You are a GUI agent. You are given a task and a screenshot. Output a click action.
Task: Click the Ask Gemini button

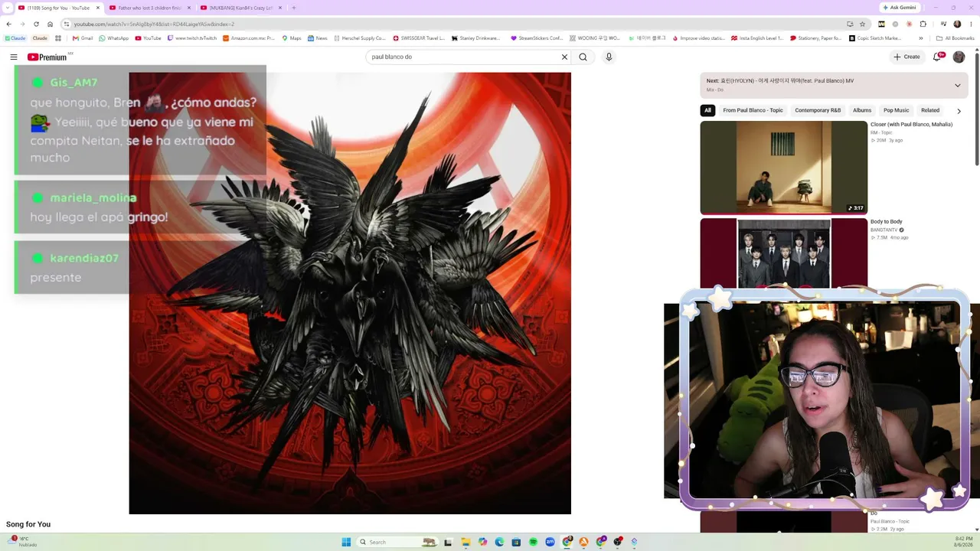coord(900,8)
